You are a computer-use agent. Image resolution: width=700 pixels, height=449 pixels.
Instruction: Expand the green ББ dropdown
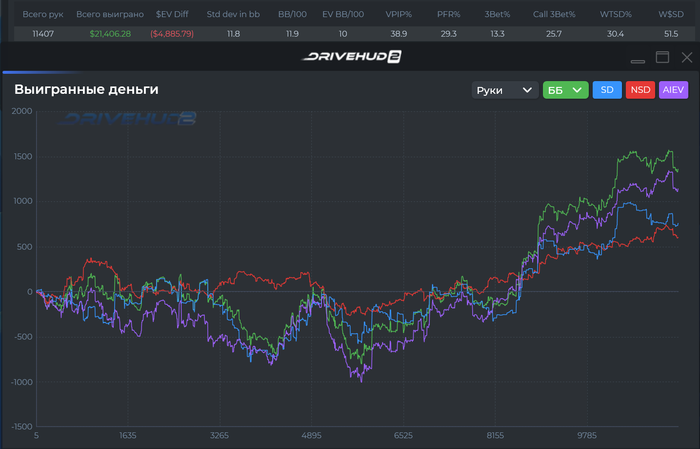pyautogui.click(x=564, y=90)
